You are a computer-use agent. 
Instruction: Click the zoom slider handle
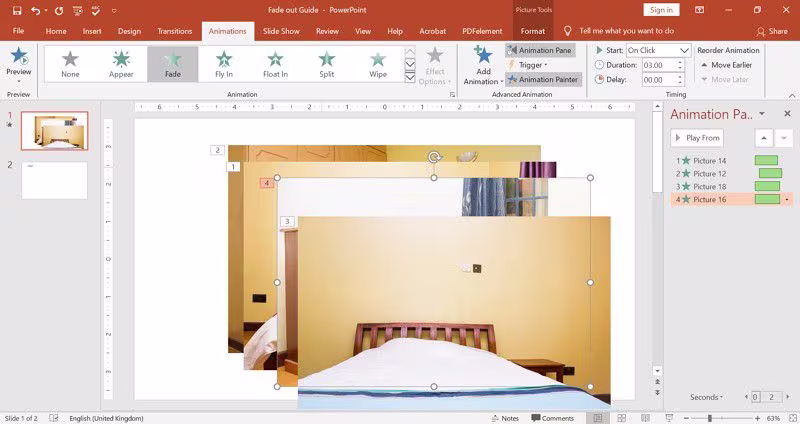[x=709, y=418]
